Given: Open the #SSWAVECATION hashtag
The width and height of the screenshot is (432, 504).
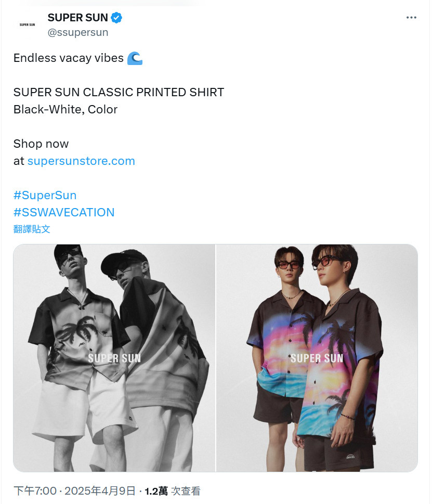Looking at the screenshot, I should pos(64,212).
